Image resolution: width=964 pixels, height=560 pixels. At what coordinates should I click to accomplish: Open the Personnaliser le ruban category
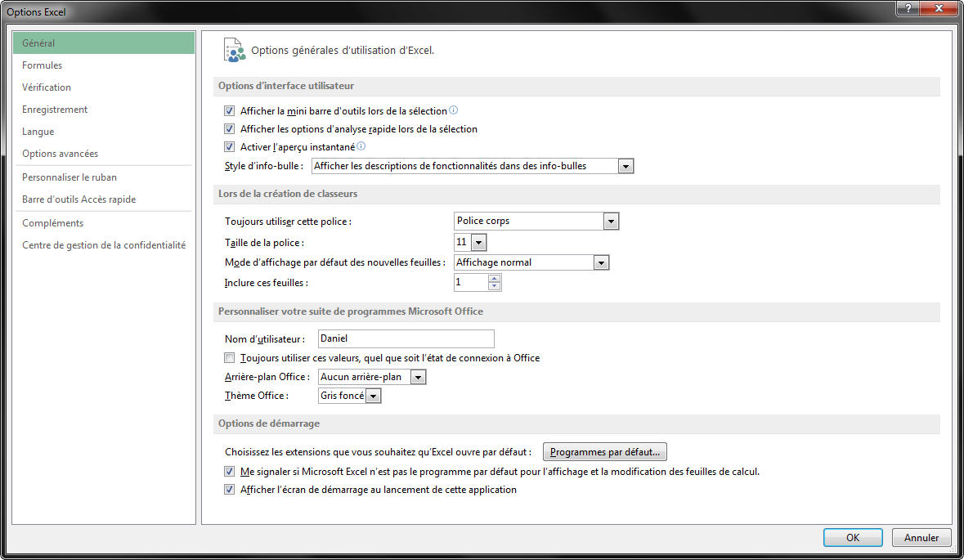(104, 177)
